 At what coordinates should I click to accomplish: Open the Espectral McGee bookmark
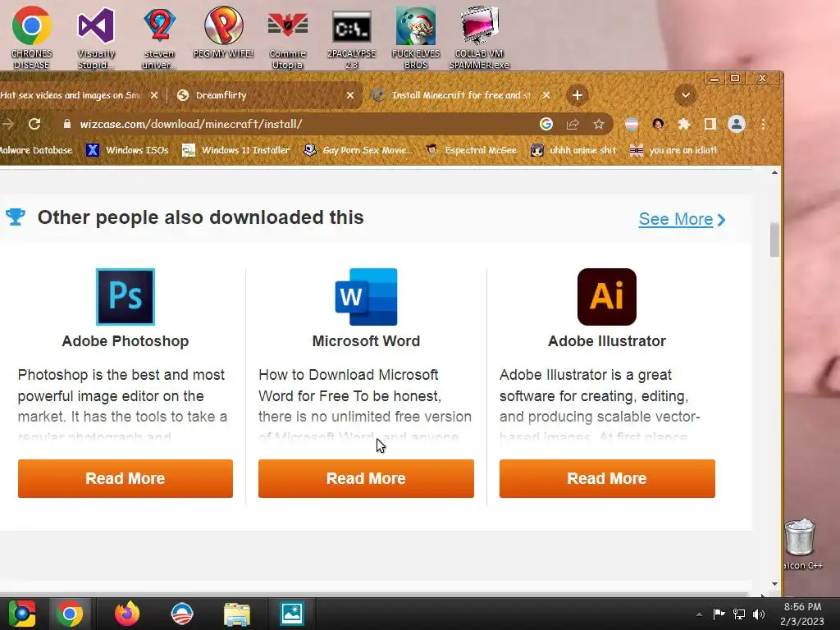472,151
